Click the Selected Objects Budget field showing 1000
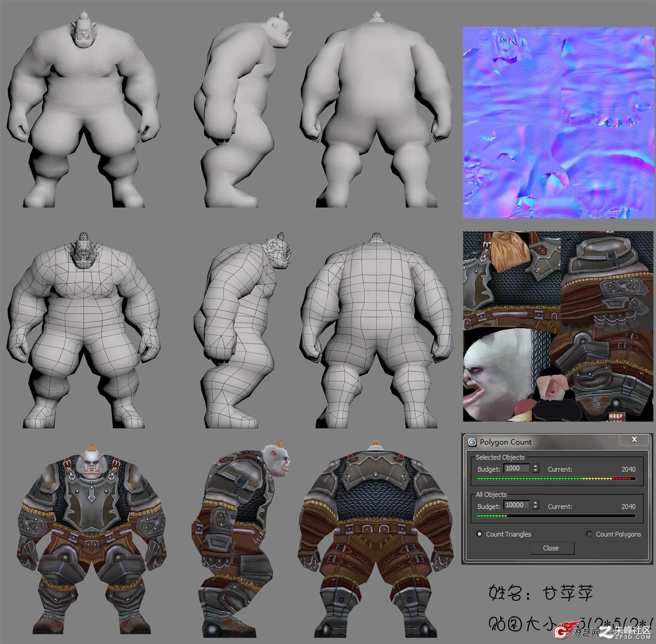The image size is (656, 644). tap(517, 468)
